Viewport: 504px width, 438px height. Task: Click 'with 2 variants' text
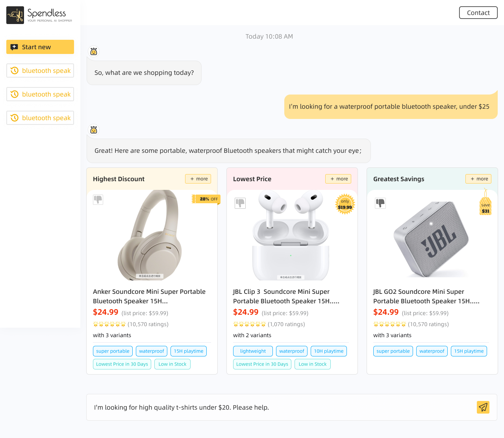click(x=252, y=335)
